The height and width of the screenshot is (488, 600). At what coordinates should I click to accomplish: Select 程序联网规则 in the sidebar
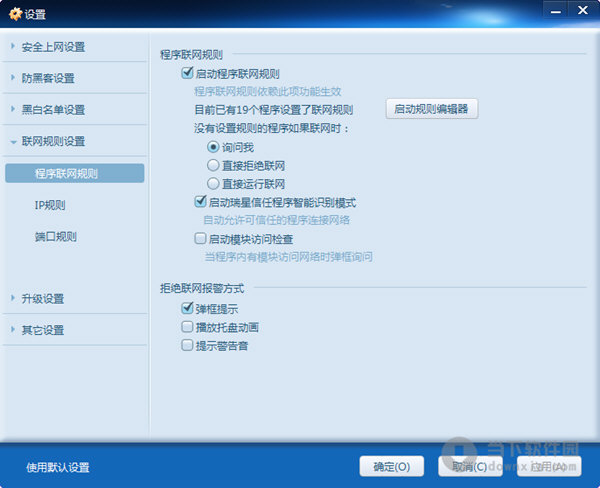click(x=66, y=173)
